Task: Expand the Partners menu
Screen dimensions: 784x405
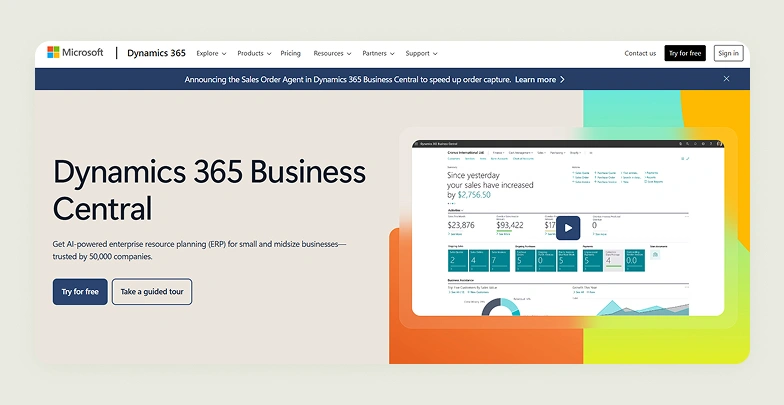Action: pos(378,54)
